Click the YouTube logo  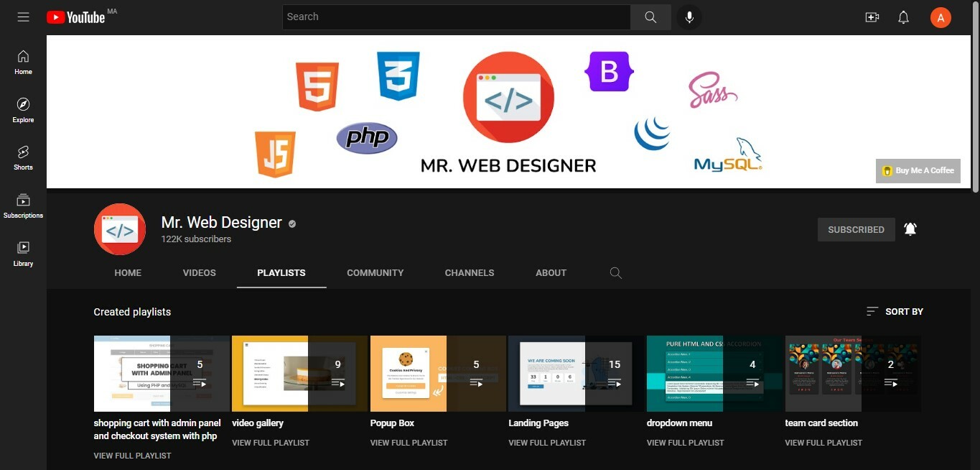point(76,17)
